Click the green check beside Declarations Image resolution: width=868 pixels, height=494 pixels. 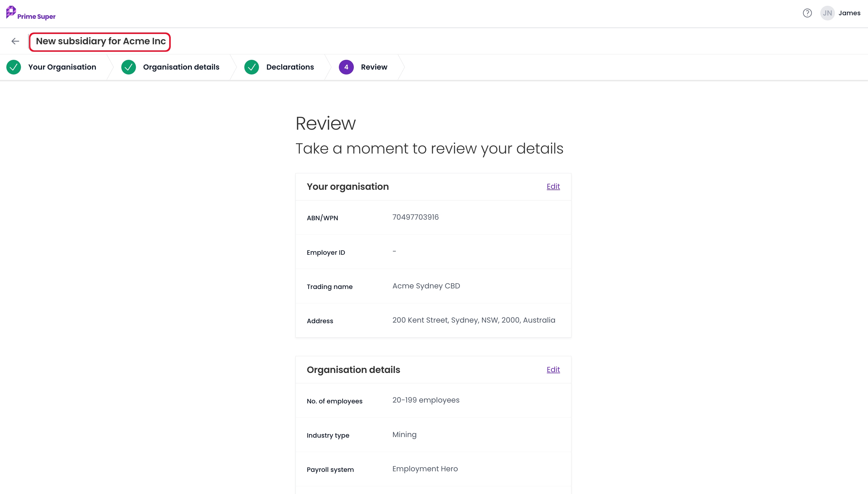[x=251, y=67]
